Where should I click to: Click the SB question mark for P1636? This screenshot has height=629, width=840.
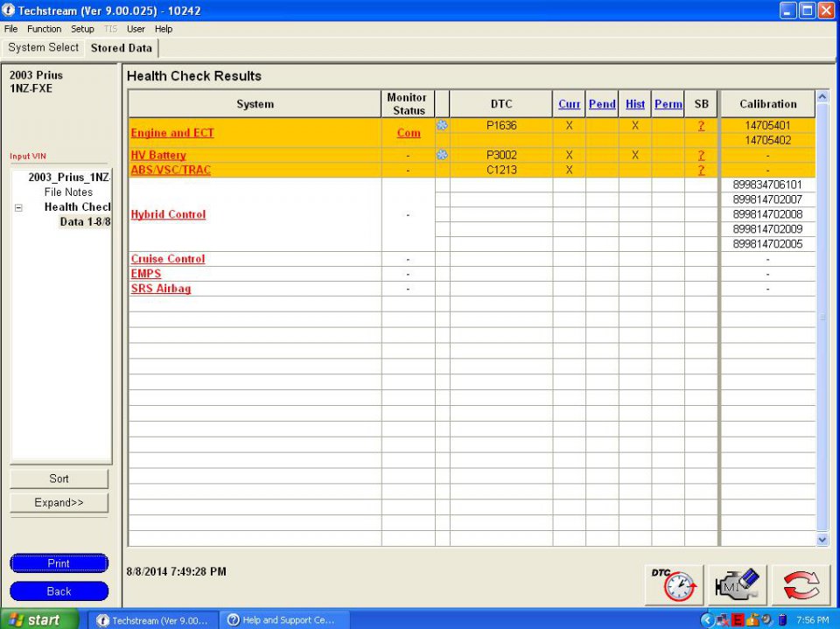701,126
